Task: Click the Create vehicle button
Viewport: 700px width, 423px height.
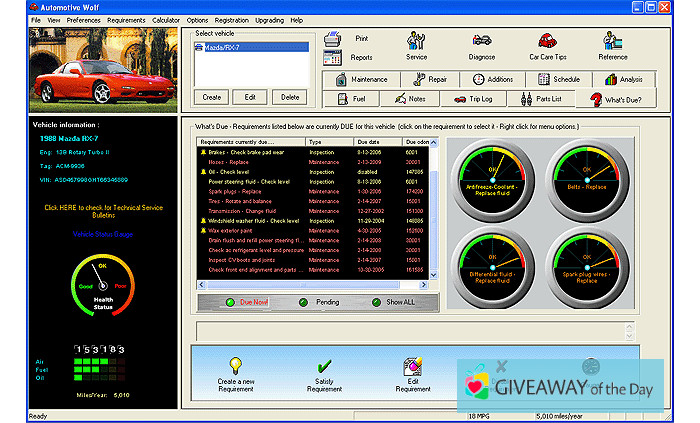Action: click(x=210, y=97)
